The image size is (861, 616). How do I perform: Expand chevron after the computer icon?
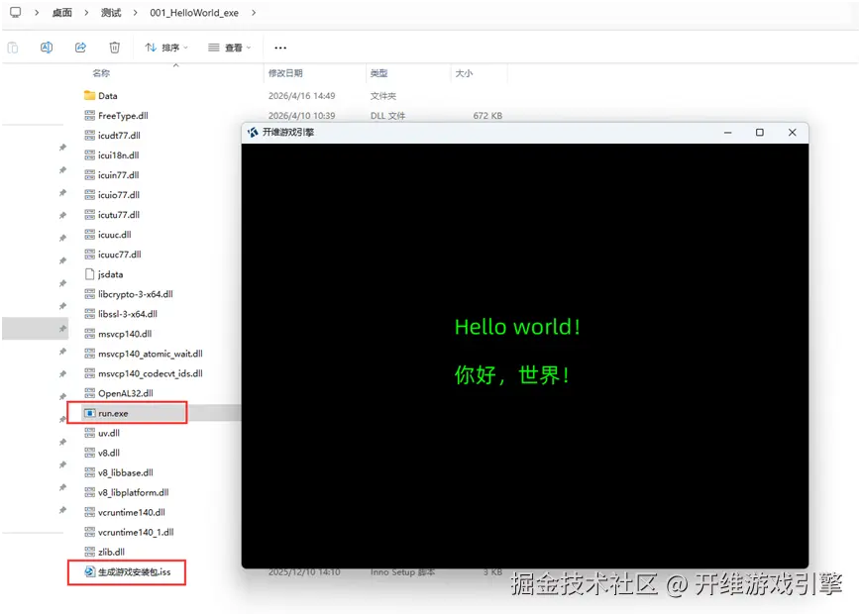coord(37,13)
